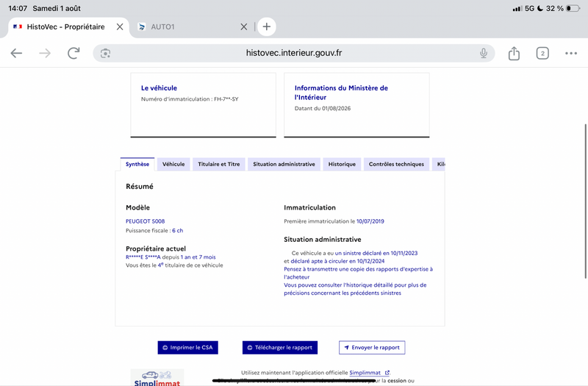
Task: Open a new tab with plus button
Action: tap(267, 26)
